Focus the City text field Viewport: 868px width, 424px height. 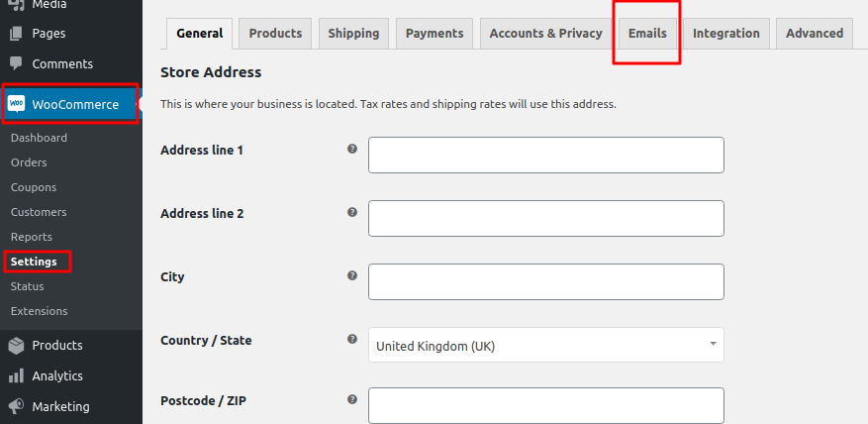[x=545, y=282]
